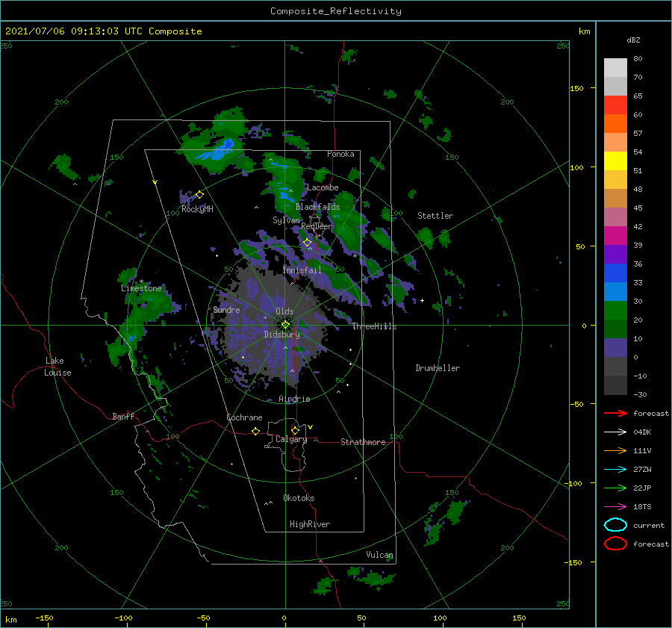Click the Sylvan label
The height and width of the screenshot is (628, 672).
(286, 220)
